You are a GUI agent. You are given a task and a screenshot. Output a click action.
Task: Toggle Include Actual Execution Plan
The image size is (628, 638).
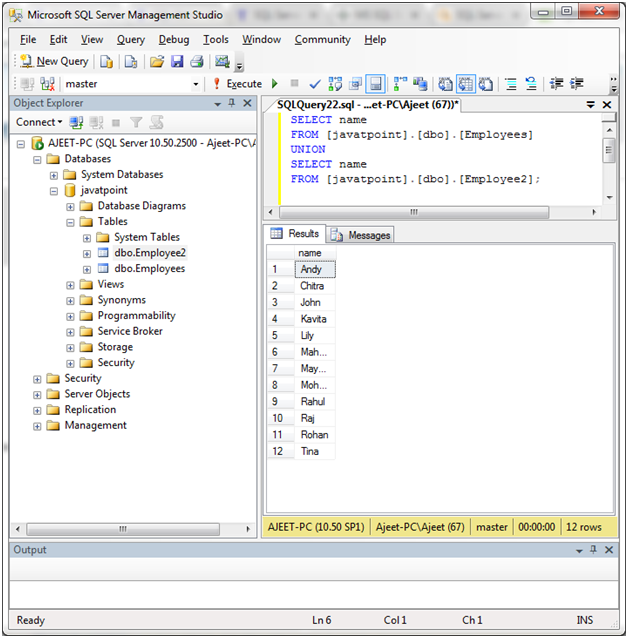point(400,84)
